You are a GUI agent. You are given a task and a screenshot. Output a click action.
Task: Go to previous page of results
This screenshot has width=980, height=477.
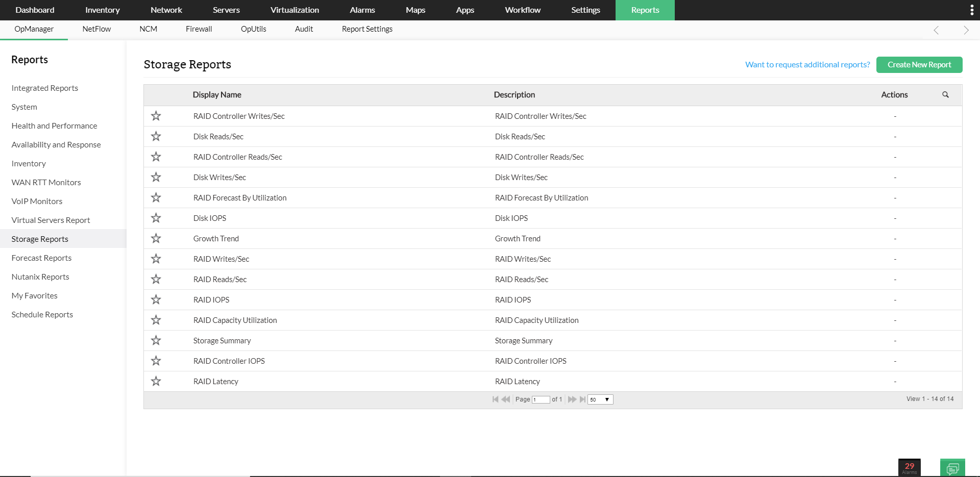click(506, 399)
